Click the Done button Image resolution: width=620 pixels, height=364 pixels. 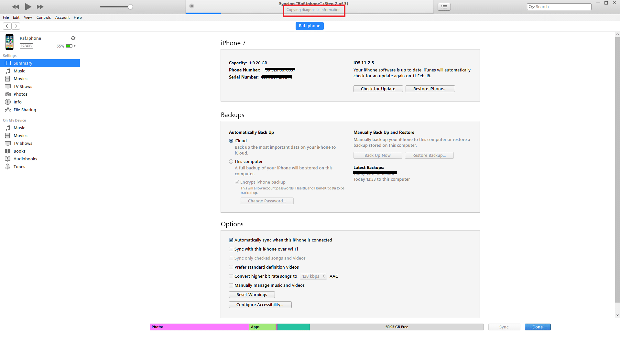538,327
